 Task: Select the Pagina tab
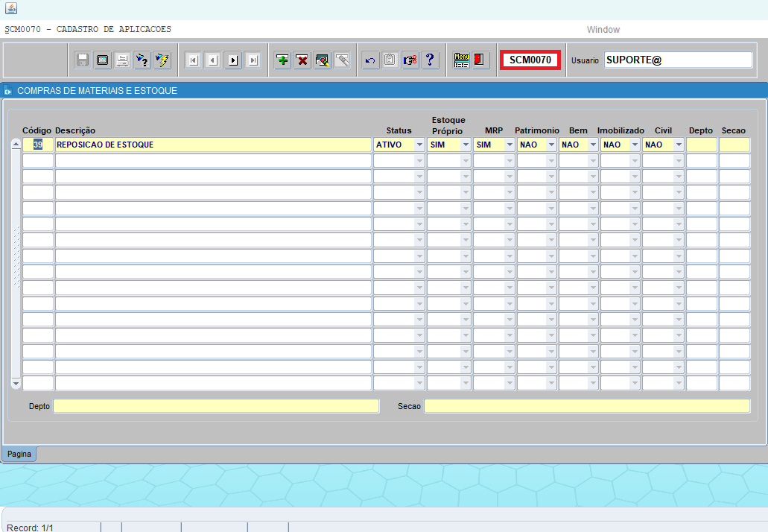tap(19, 454)
